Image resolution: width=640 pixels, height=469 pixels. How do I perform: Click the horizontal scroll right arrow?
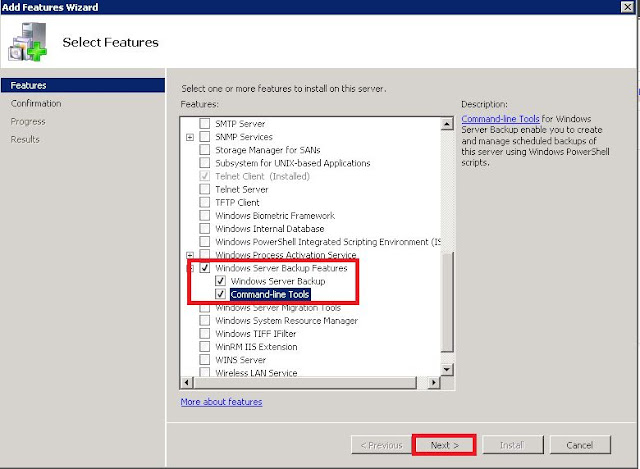pos(433,382)
